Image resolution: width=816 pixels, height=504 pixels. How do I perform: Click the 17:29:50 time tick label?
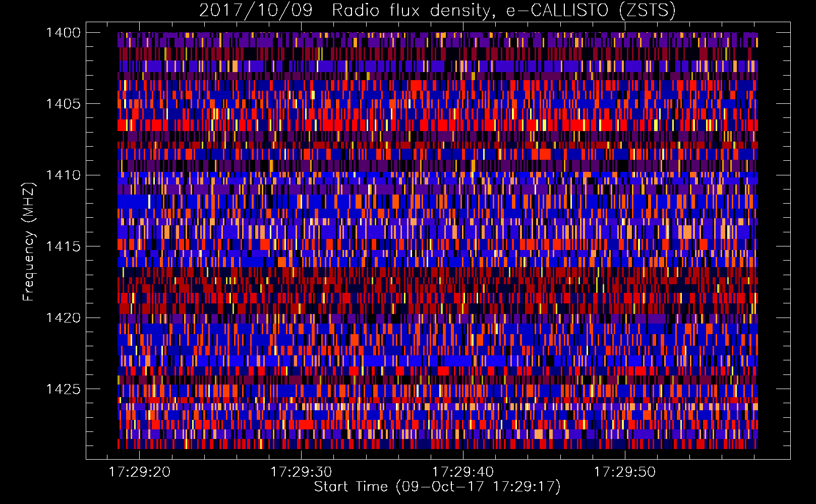(x=625, y=472)
